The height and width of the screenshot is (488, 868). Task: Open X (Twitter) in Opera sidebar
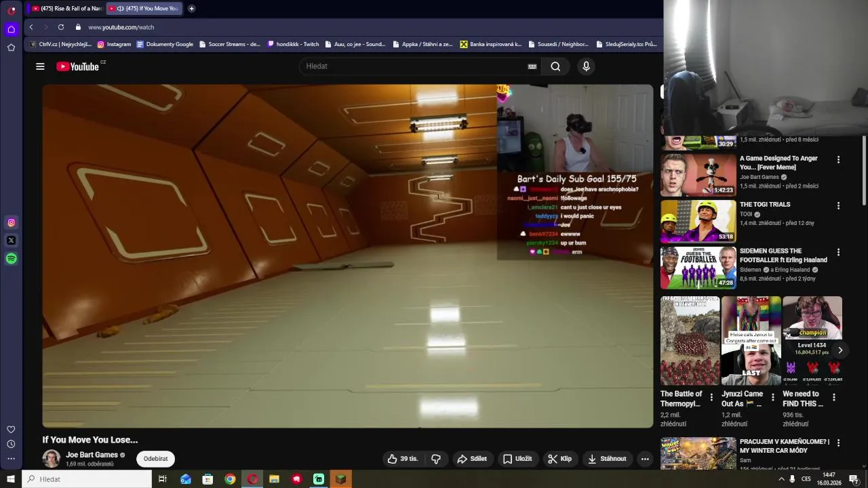(11, 241)
